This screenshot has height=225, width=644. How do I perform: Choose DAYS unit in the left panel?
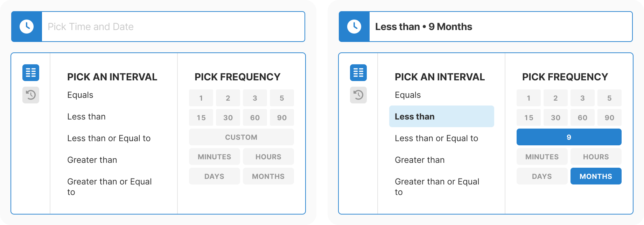pyautogui.click(x=214, y=176)
